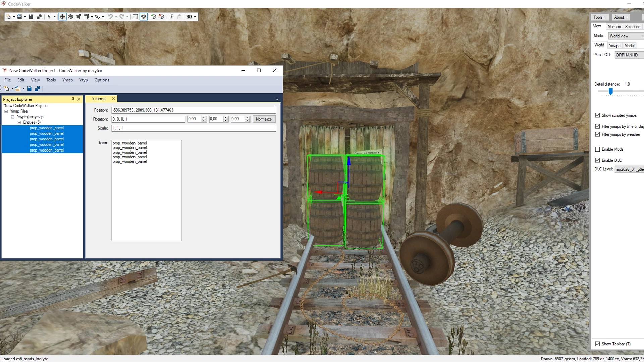Open the Mode World view dropdown

point(626,36)
